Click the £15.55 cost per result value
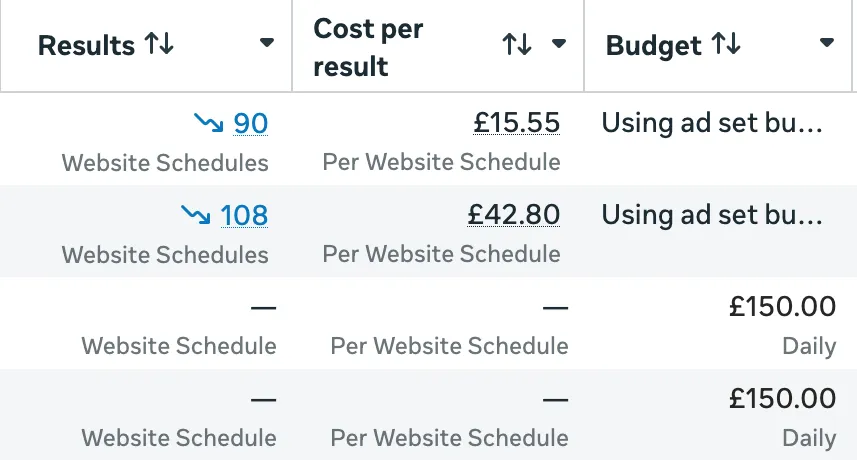Image resolution: width=857 pixels, height=460 pixels. pyautogui.click(x=516, y=123)
